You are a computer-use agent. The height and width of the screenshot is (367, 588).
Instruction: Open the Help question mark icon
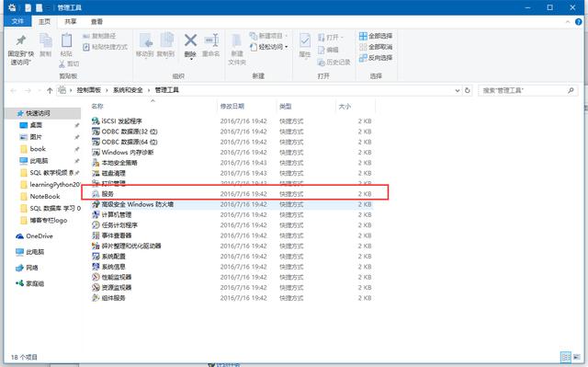tap(579, 22)
